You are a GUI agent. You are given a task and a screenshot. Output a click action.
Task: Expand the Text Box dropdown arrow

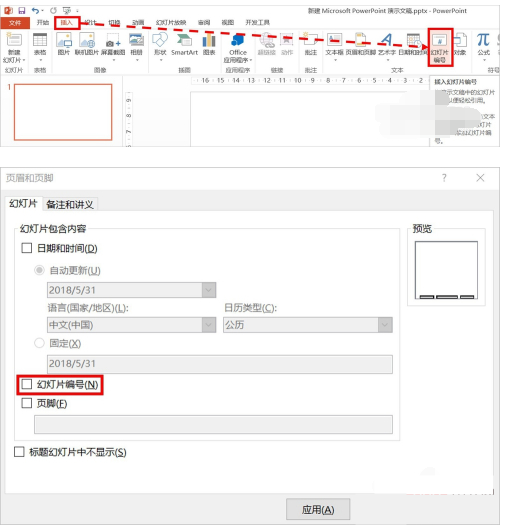[335, 60]
